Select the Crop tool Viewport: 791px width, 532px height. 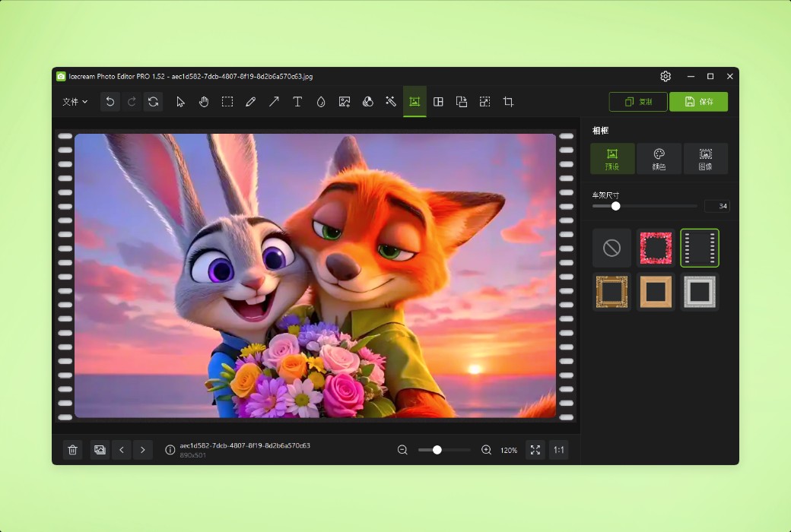(x=507, y=101)
